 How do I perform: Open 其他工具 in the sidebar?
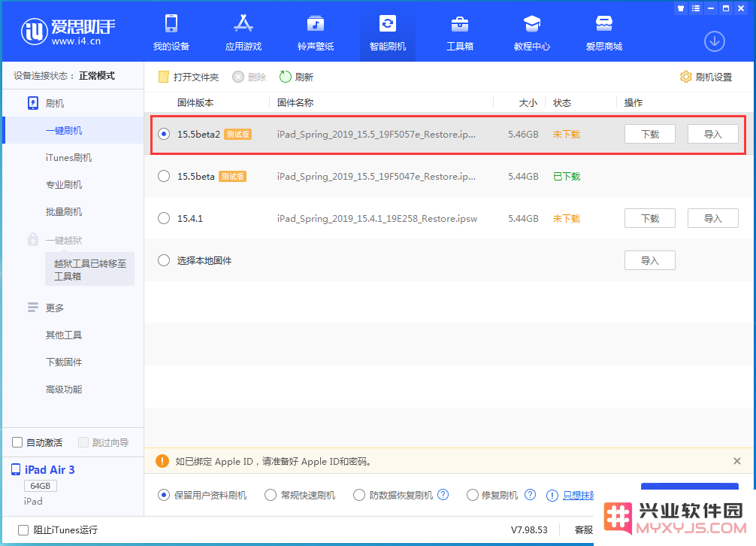64,335
